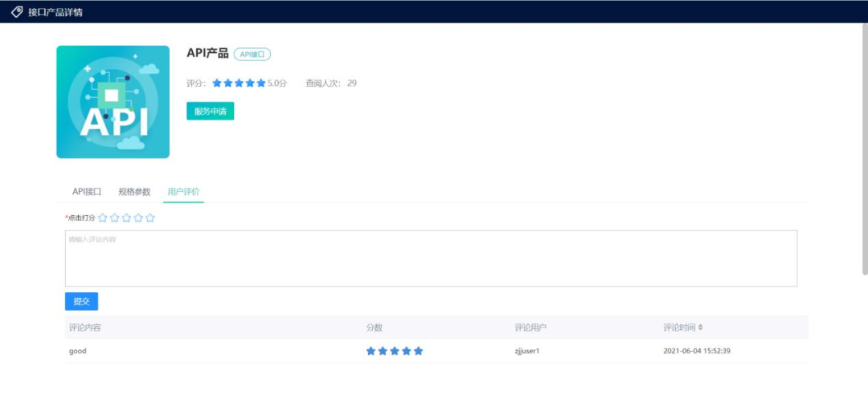Rate five stars in click-to-rate row
Screen dimensions: 868x407
(150, 218)
